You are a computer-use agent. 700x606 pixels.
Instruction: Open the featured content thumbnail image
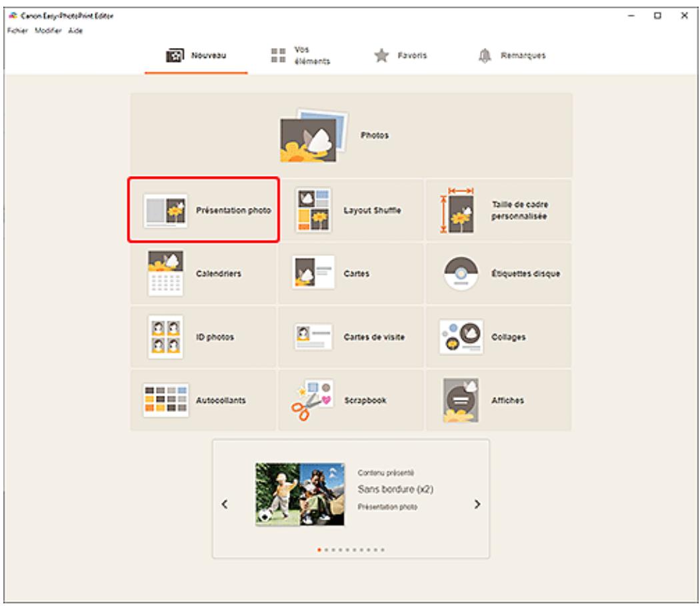[x=300, y=494]
